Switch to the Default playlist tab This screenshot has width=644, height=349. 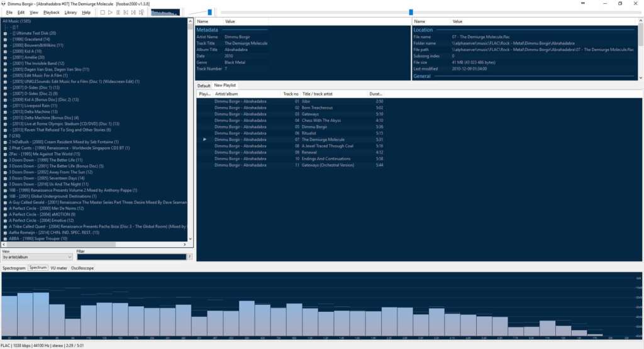(x=204, y=86)
